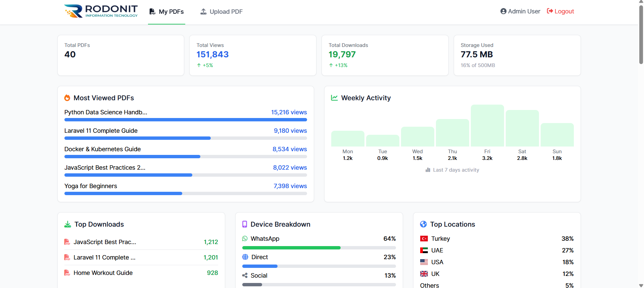Click the Admin User profile icon

click(x=503, y=11)
